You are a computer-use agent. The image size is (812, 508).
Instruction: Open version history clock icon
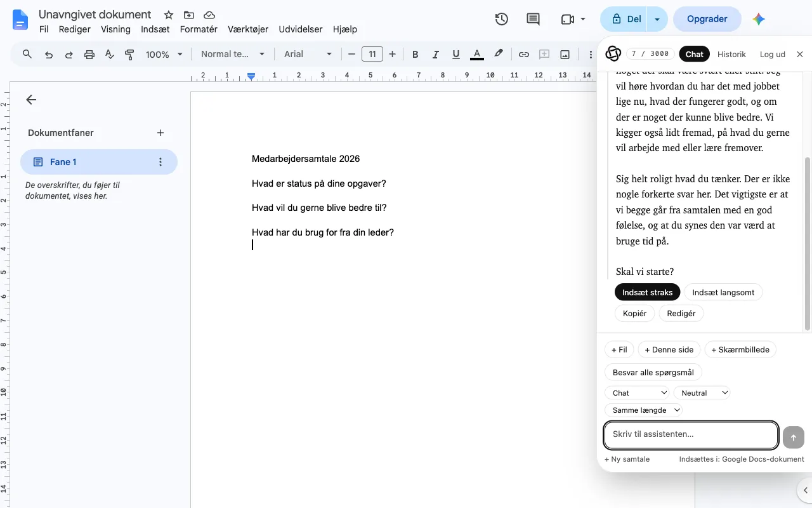[x=501, y=19]
